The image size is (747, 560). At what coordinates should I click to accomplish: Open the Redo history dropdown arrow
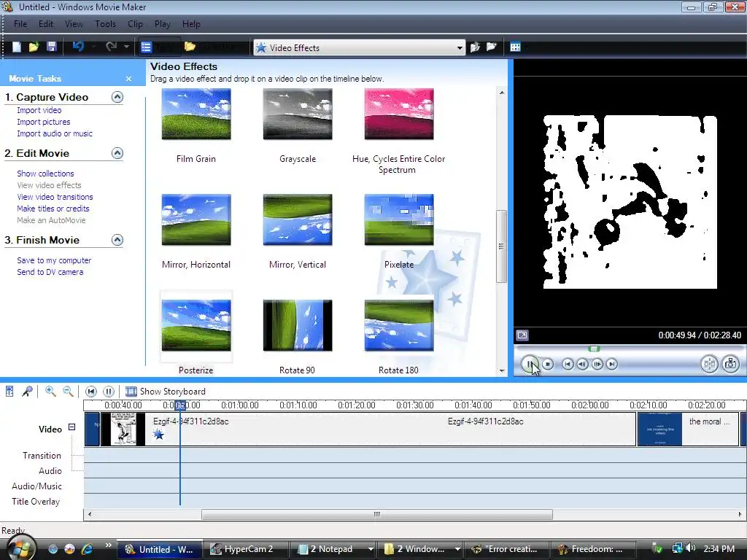pyautogui.click(x=126, y=47)
